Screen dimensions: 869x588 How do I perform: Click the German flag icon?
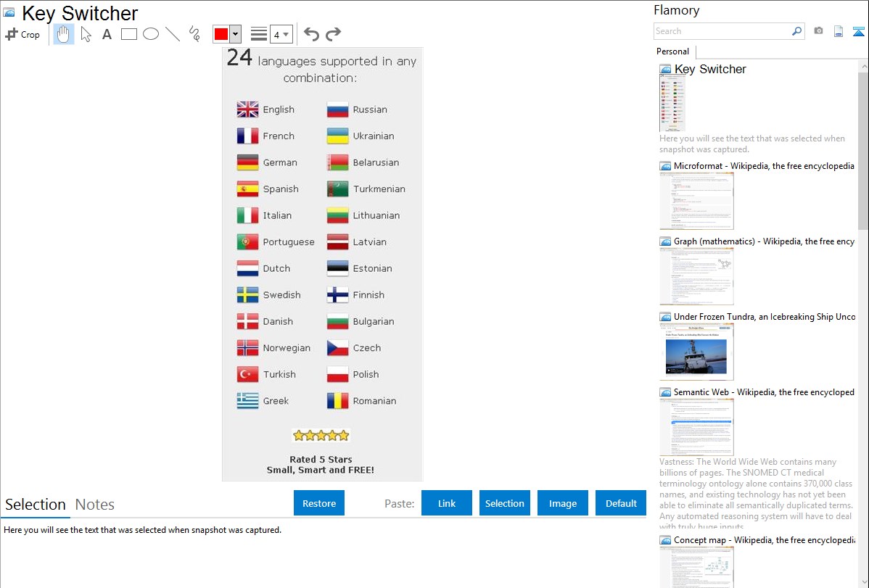(248, 162)
